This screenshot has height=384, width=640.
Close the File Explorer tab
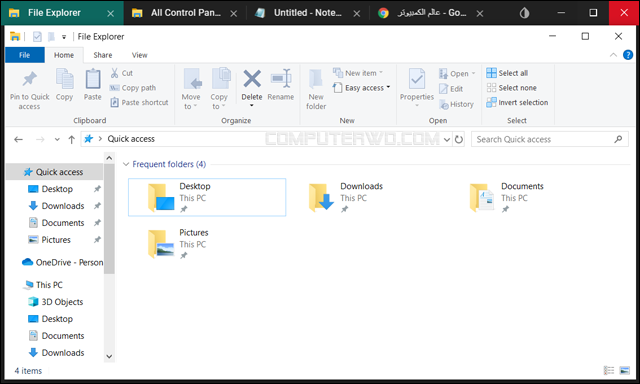pos(111,13)
